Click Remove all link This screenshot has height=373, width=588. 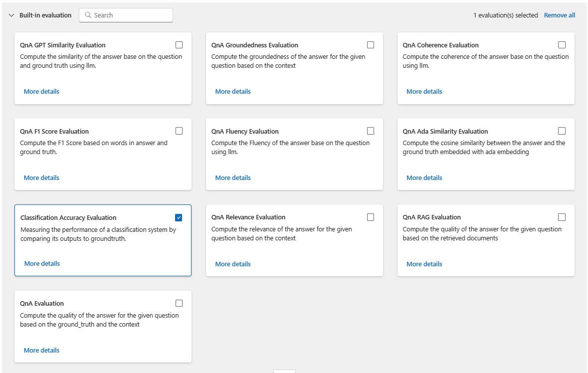[559, 15]
